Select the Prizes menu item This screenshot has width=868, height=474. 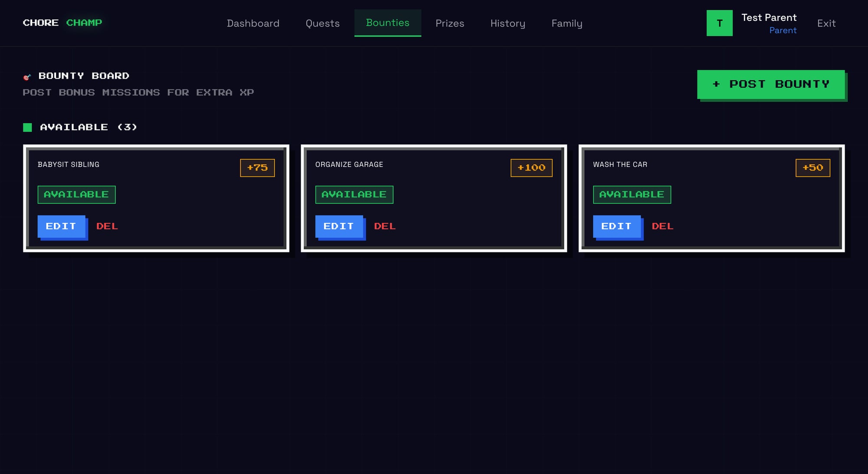tap(450, 23)
